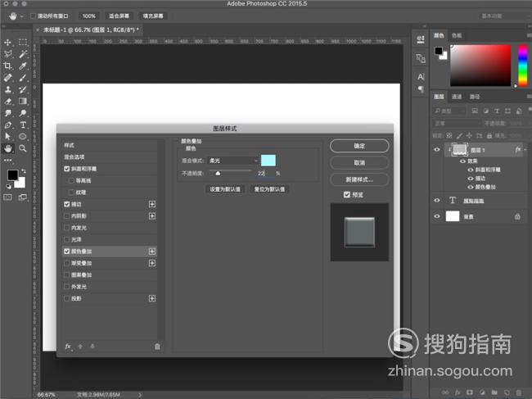The image size is (532, 399).
Task: Add another 描边 effect with plus
Action: point(152,204)
